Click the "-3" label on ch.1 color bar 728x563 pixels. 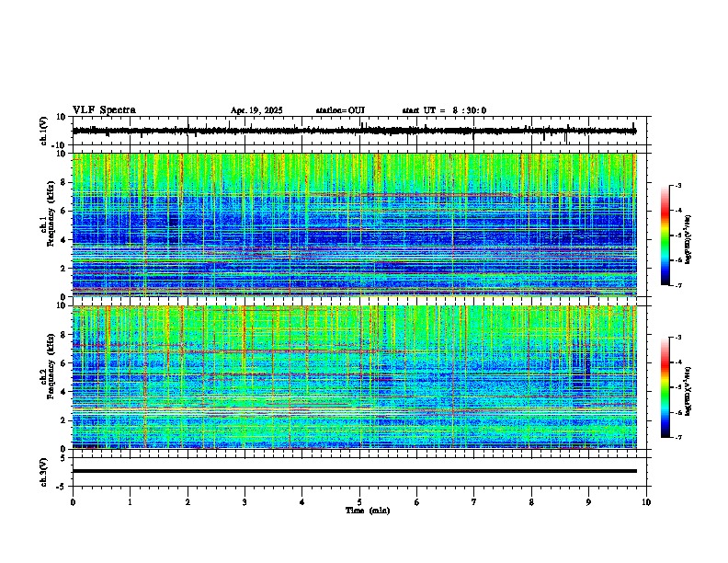(x=677, y=186)
